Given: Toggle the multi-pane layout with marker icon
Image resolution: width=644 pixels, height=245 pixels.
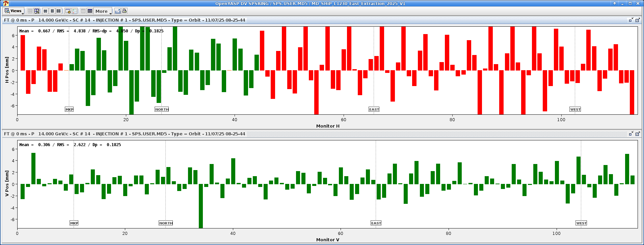Looking at the screenshot, I should [37, 11].
